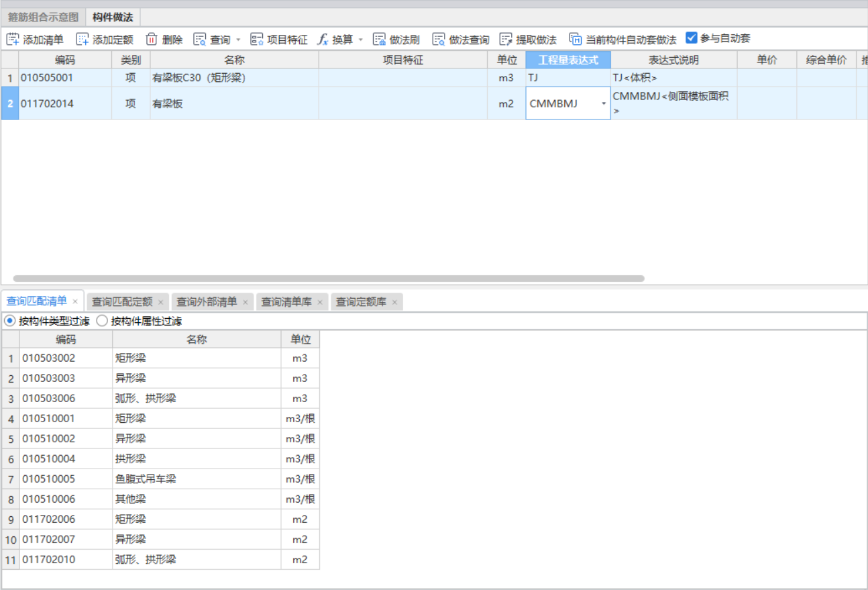Select list item 011702007 异形梁
Viewport: 868px width, 590px height.
[x=160, y=540]
